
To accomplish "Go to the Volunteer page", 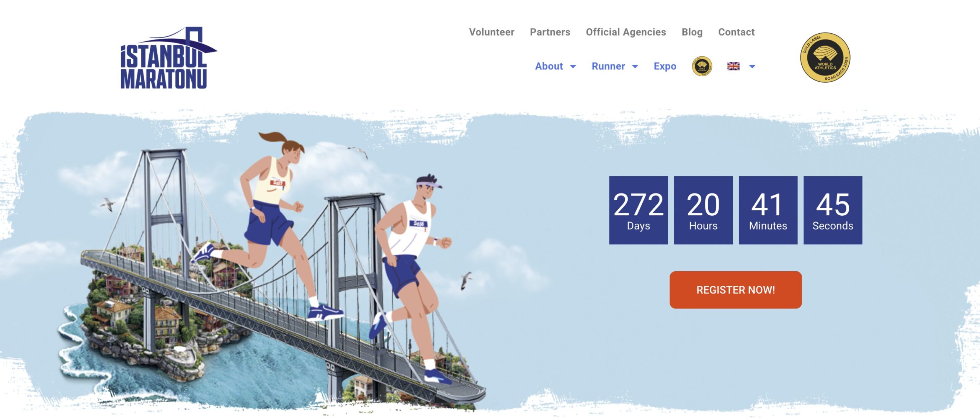I will point(492,32).
